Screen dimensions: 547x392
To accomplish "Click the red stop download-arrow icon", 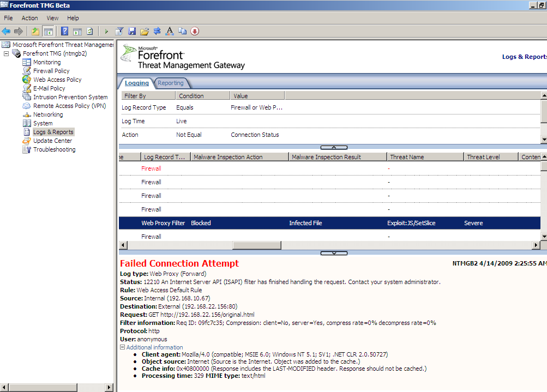I will click(195, 32).
